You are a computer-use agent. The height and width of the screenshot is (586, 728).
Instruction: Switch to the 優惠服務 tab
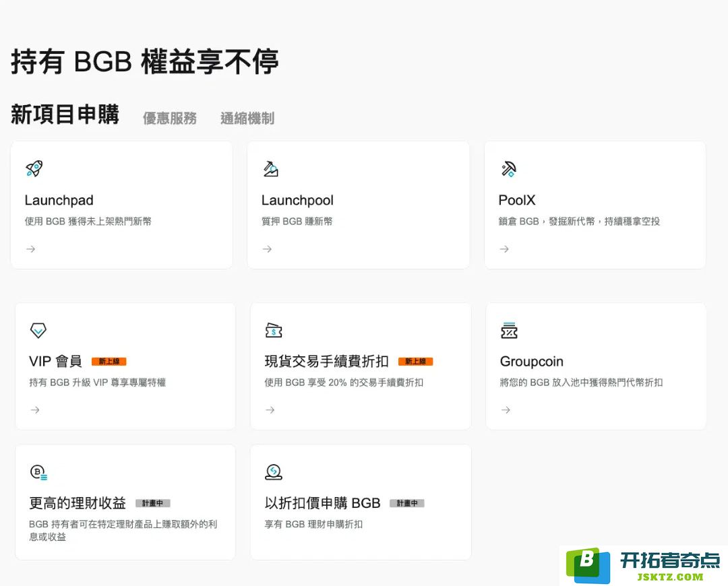[x=169, y=119]
